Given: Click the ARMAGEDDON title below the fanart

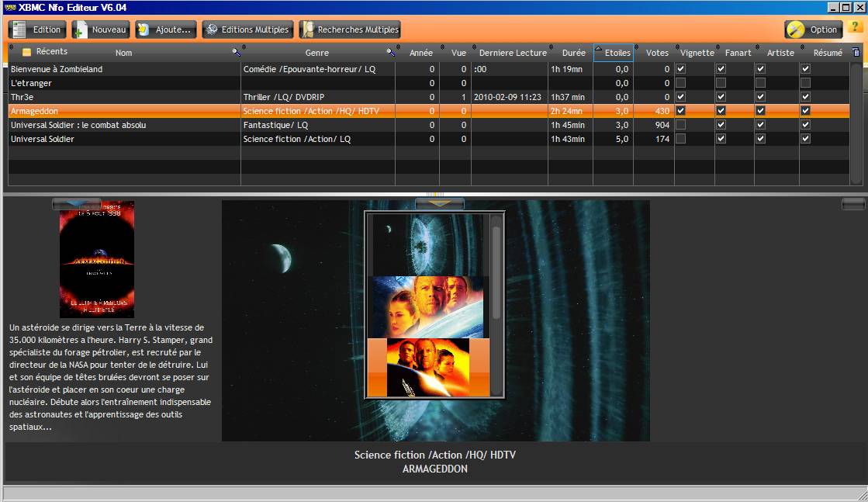Looking at the screenshot, I should click(x=434, y=469).
